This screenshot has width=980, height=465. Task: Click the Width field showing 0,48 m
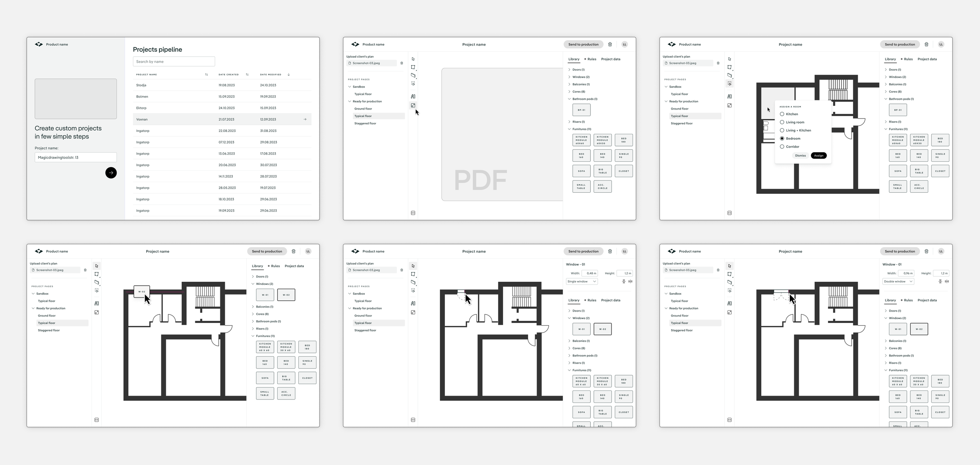tap(590, 273)
